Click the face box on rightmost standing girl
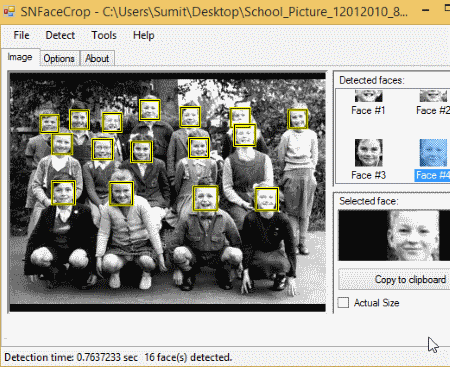 tap(297, 119)
